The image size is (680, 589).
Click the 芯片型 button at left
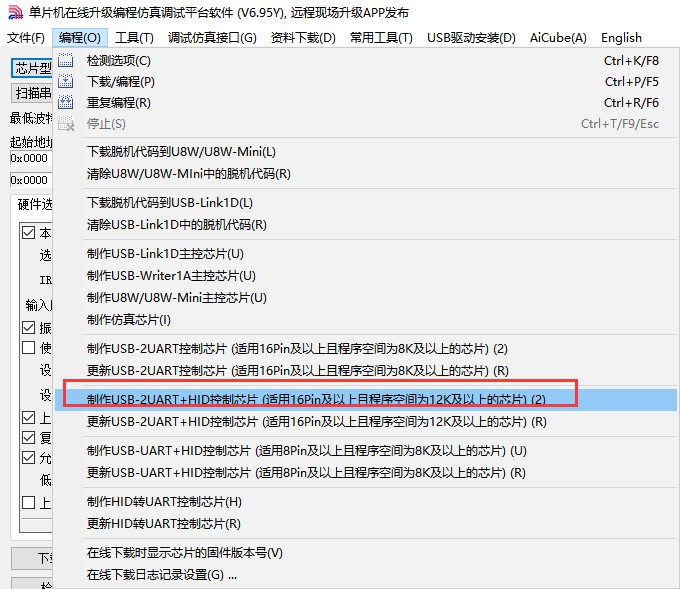(x=32, y=69)
